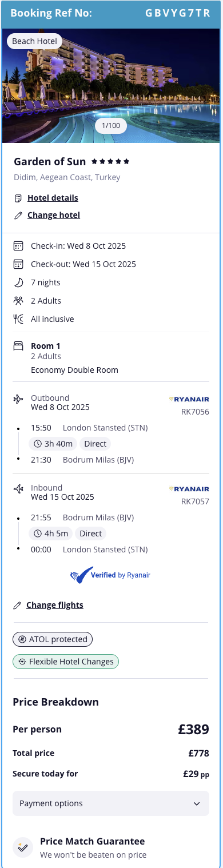Open Hotel details link
The image size is (223, 868).
click(53, 198)
